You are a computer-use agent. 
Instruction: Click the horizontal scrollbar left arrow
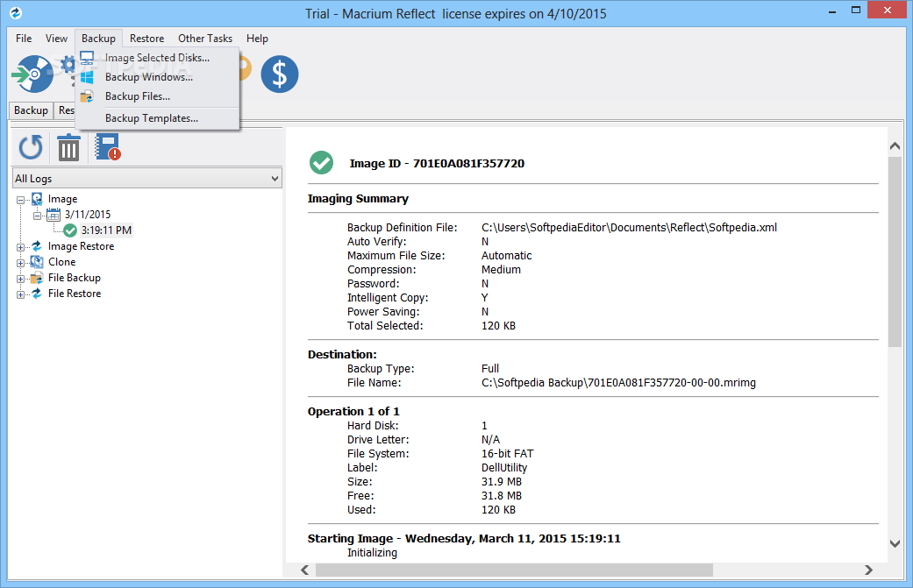(304, 570)
